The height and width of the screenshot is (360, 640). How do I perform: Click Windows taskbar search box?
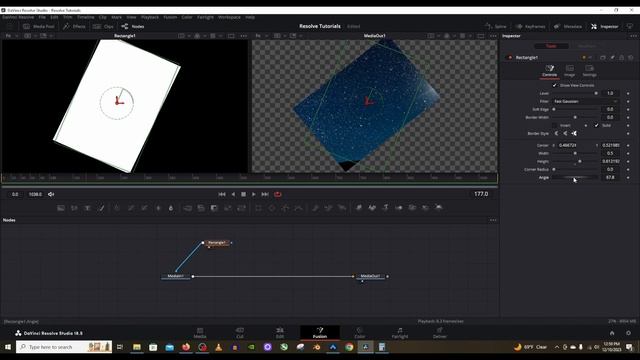(x=64, y=347)
